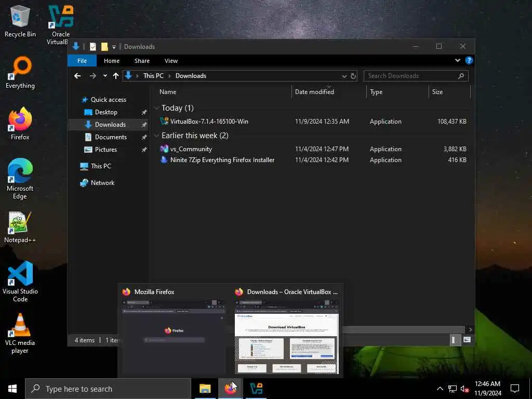The width and height of the screenshot is (532, 399).
Task: Launch the Everything search shortcut
Action: point(20,73)
